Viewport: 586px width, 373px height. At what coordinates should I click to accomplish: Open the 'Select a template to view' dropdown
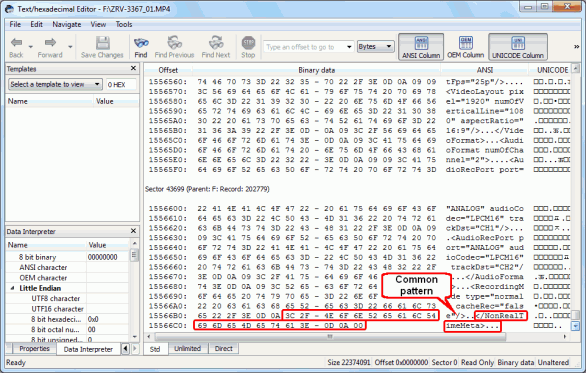coord(55,84)
